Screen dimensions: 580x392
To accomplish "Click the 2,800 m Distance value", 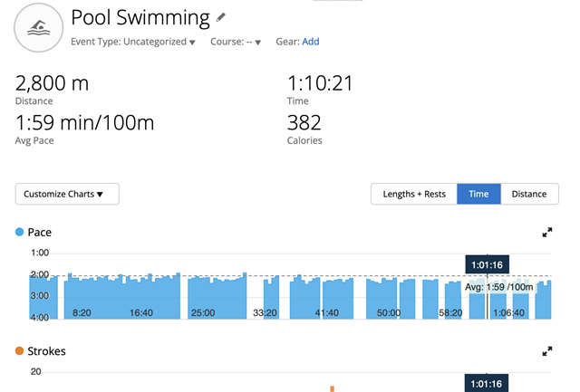I will tap(53, 84).
